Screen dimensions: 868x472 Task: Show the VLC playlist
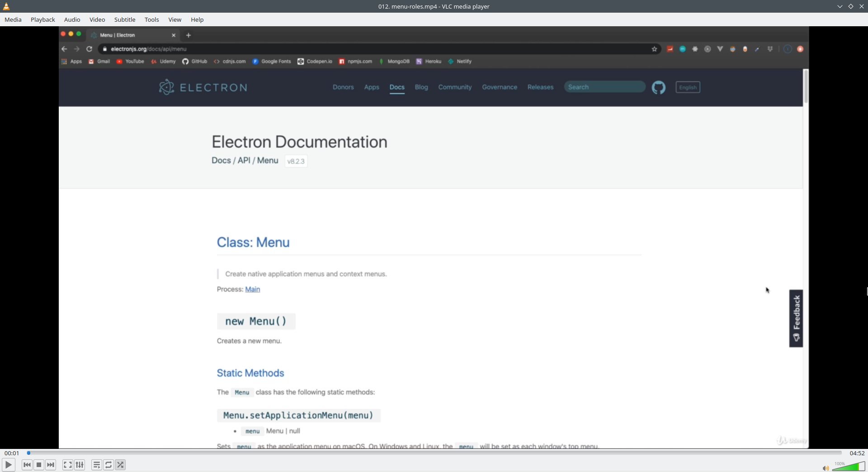coord(96,465)
